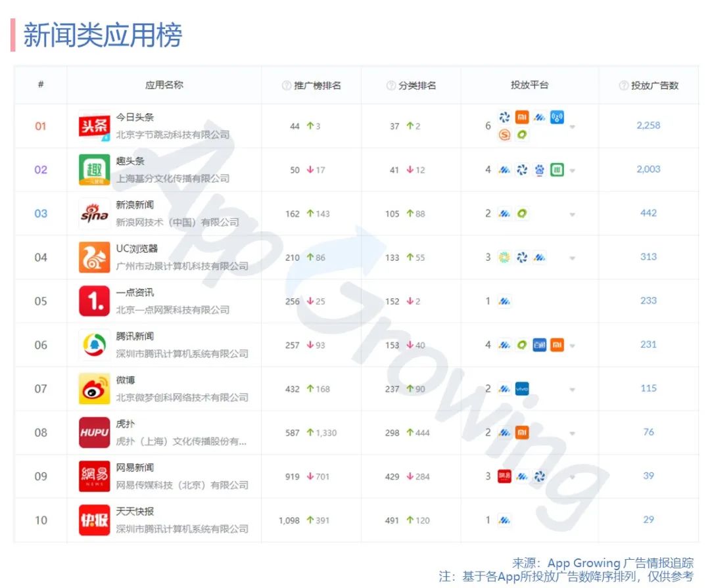Screen dimensions: 710x588
Task: Click the blue 百度 platform icon in 腾讯新闻 row
Action: [x=539, y=345]
